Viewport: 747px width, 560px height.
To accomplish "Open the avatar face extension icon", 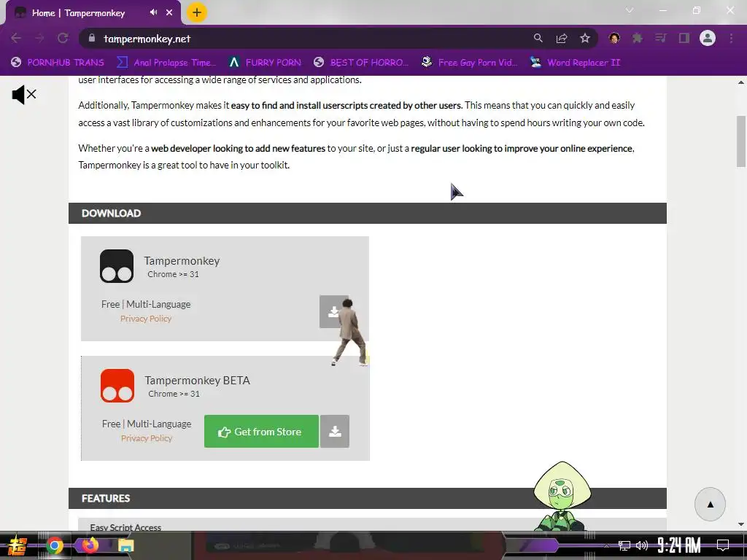I will [x=614, y=38].
